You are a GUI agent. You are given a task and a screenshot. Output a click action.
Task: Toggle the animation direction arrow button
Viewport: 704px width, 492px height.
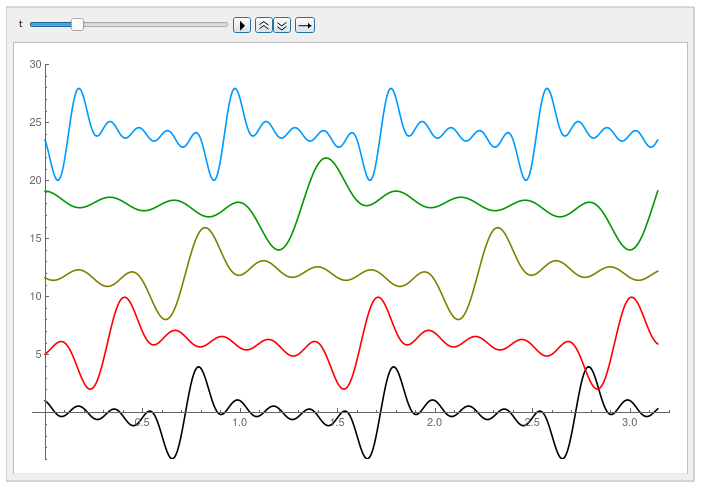[305, 24]
